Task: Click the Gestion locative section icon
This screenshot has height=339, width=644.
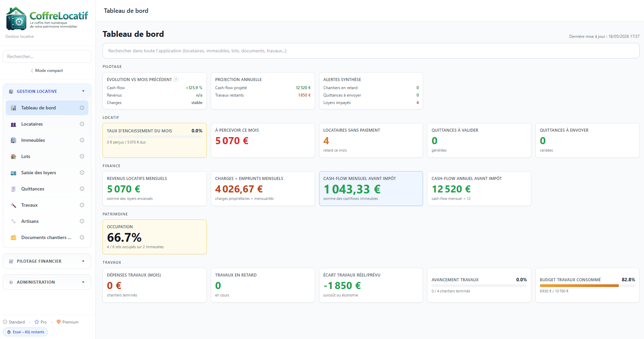Action: (x=11, y=92)
